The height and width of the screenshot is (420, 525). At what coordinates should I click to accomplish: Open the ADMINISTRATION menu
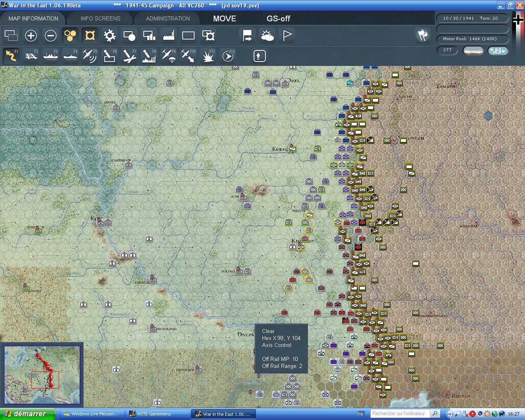167,18
